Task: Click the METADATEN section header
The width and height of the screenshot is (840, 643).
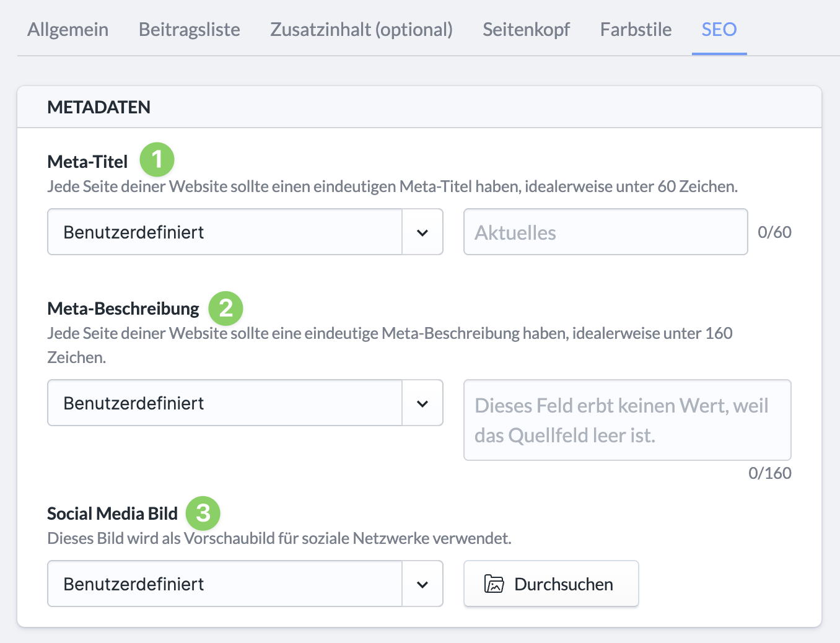Action: (98, 107)
